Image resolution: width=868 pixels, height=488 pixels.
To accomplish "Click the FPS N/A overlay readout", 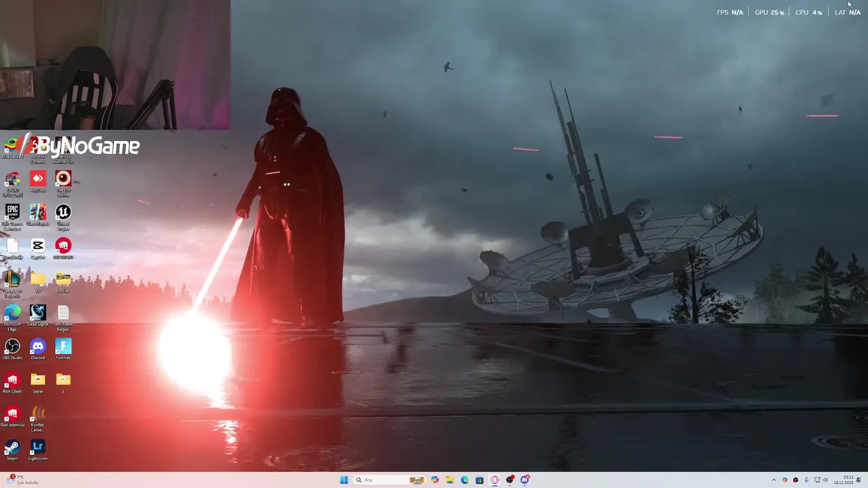I will pos(730,12).
